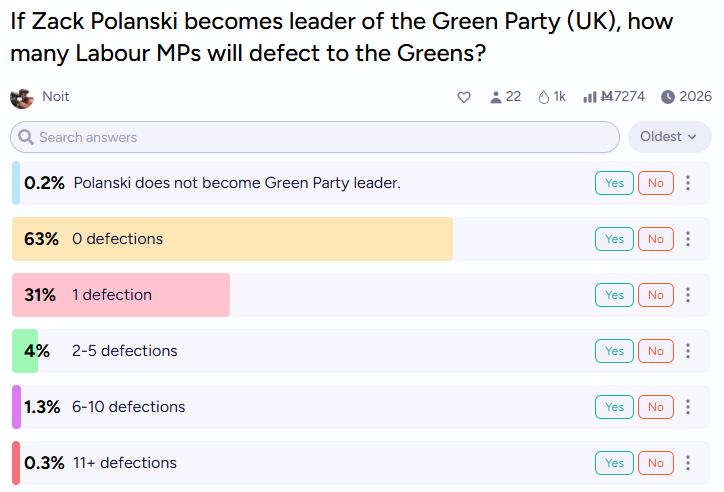Bet Yes on 0 defections

click(614, 239)
